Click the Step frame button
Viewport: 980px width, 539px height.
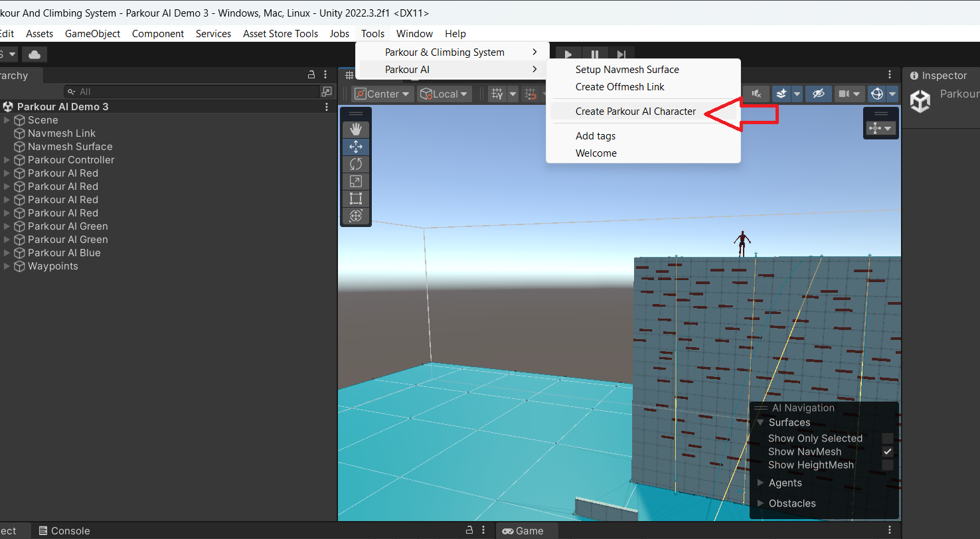tap(621, 54)
